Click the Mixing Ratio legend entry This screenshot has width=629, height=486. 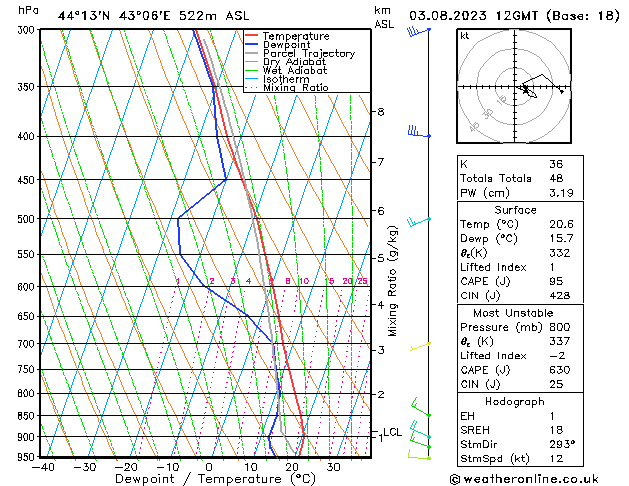[296, 87]
